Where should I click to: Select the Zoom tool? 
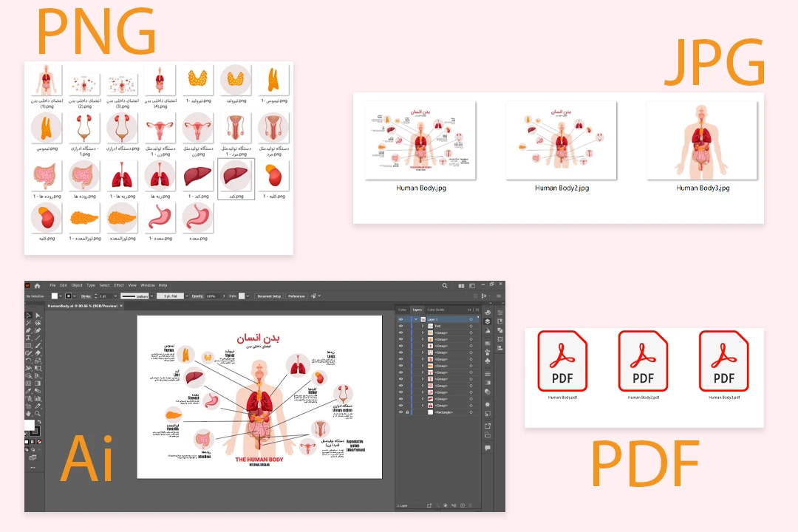[x=38, y=413]
